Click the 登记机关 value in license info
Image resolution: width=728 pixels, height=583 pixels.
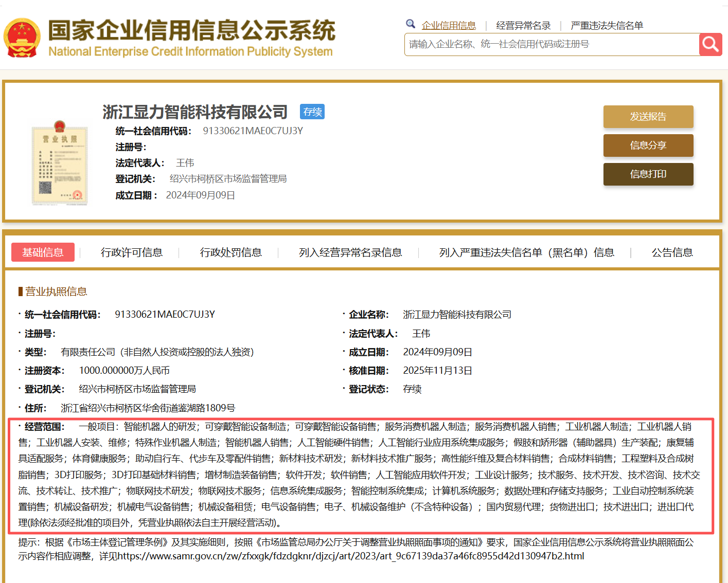(137, 389)
